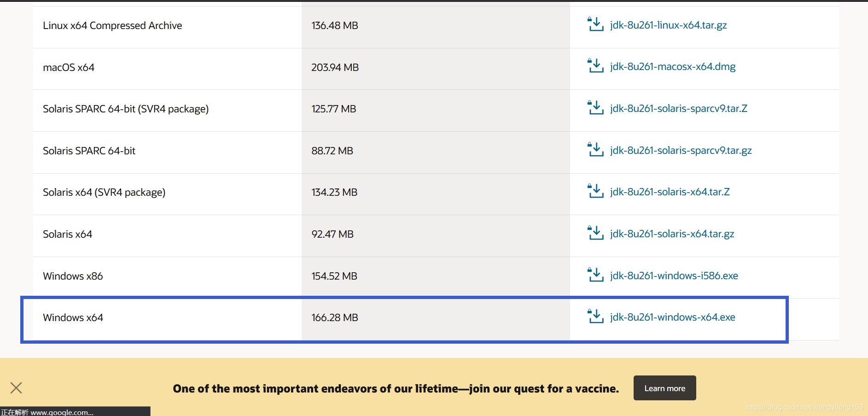This screenshot has height=416, width=868.
Task: Click the vaccine quest banner headline
Action: (x=396, y=388)
